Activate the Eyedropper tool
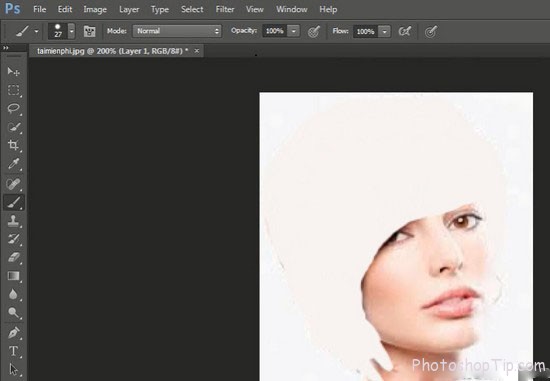 14,164
